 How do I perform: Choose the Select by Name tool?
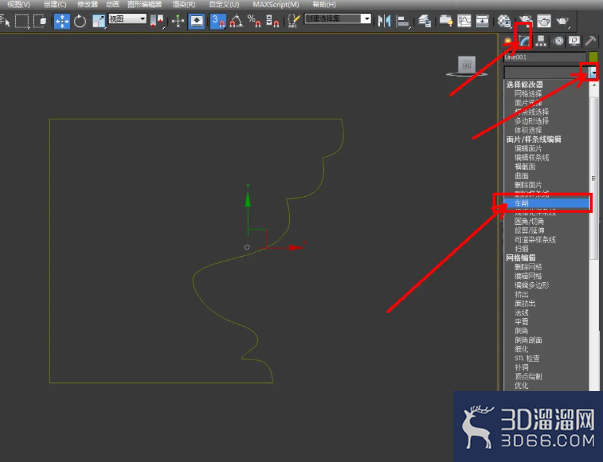coord(5,20)
